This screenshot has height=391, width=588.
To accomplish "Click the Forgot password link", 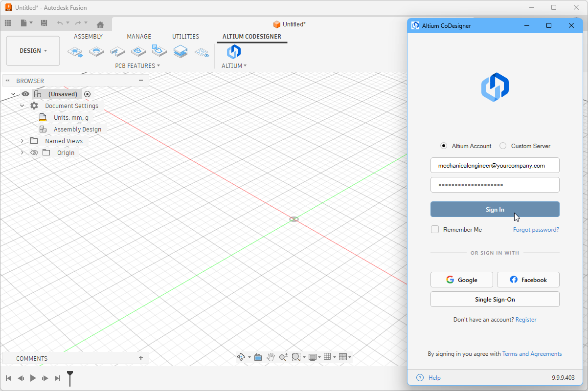I will click(536, 230).
